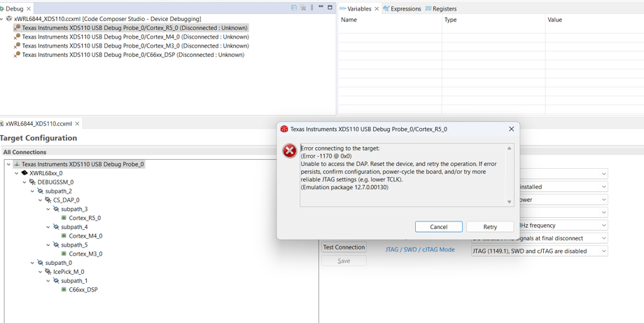The height and width of the screenshot is (323, 644).
Task: Collapse all in the Debug view toolbar
Action: 294,8
